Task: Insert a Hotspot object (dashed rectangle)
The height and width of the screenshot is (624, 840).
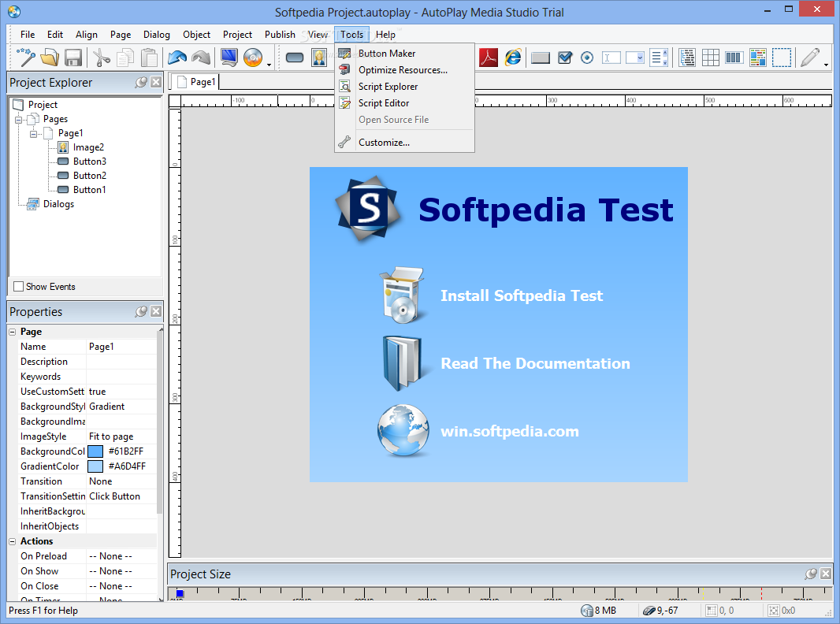Action: [x=782, y=58]
